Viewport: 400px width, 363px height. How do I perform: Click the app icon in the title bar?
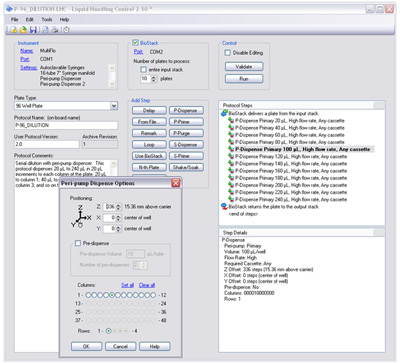[10, 9]
